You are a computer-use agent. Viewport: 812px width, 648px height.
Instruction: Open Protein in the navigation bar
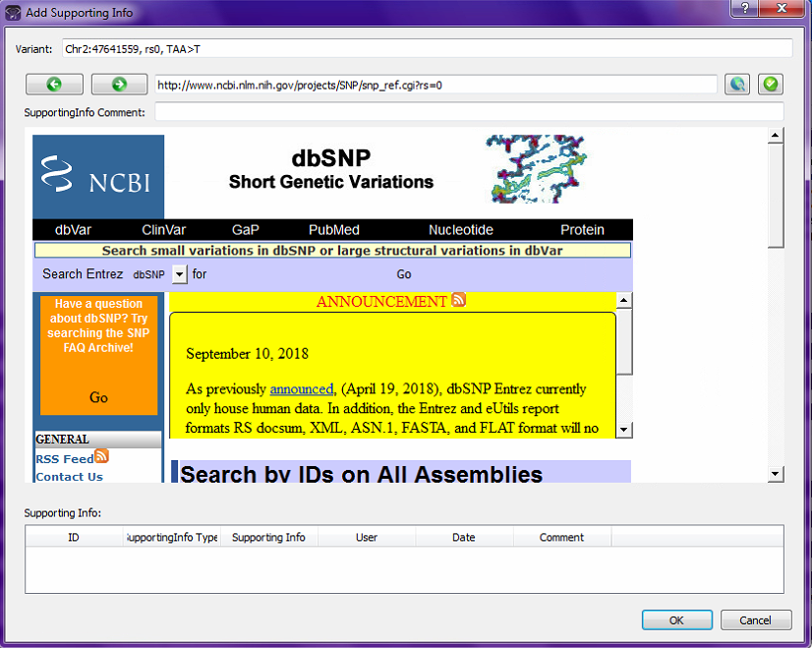tap(582, 230)
